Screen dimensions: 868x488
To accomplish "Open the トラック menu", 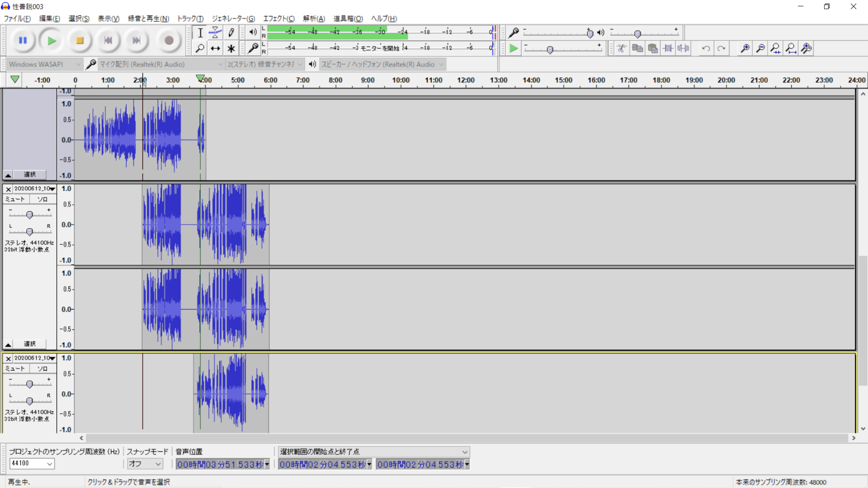I will point(190,19).
